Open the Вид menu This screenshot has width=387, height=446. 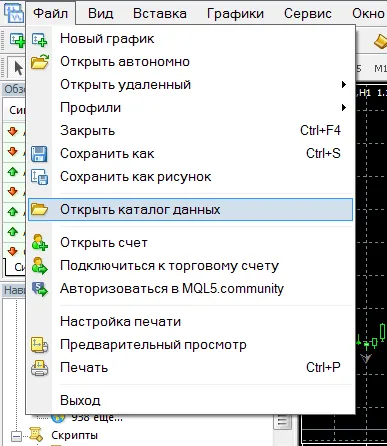pyautogui.click(x=100, y=13)
